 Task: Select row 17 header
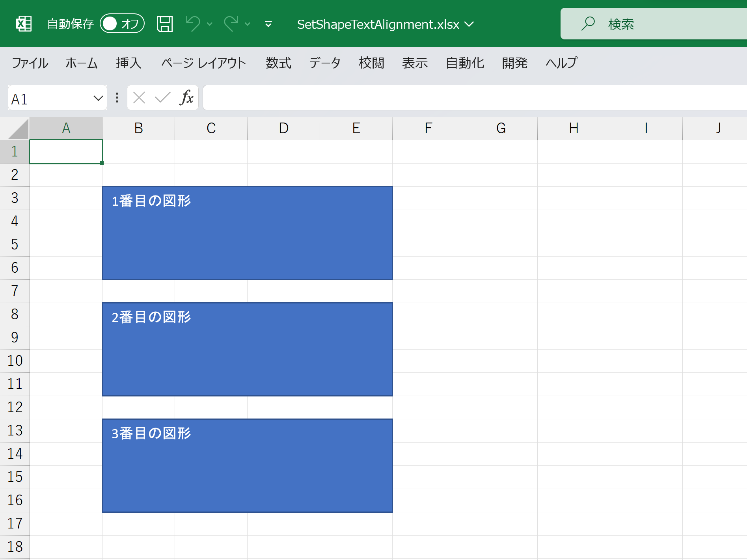15,524
